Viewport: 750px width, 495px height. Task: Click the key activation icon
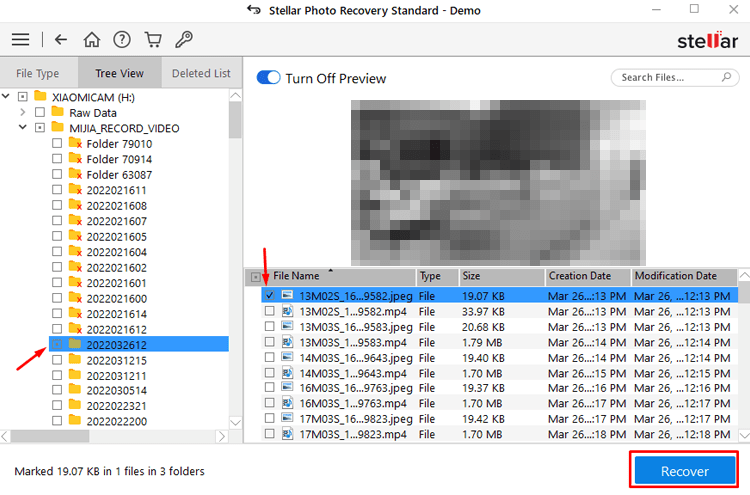(184, 39)
